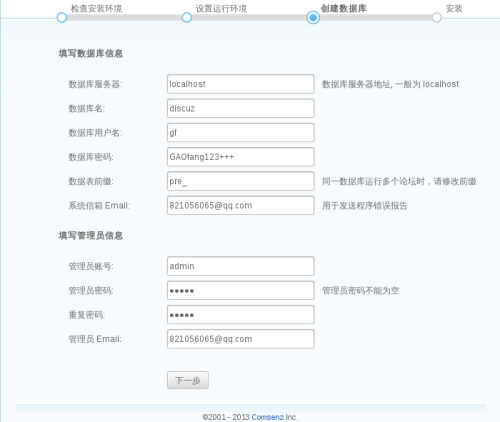The width and height of the screenshot is (500, 422).
Task: Click the 安装 step circle
Action: click(437, 18)
